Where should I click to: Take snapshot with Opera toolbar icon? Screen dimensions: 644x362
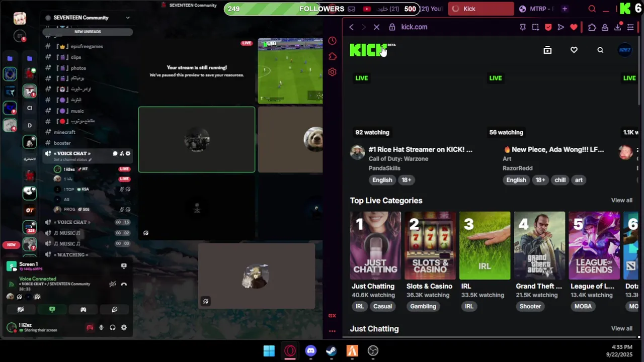coord(535,27)
